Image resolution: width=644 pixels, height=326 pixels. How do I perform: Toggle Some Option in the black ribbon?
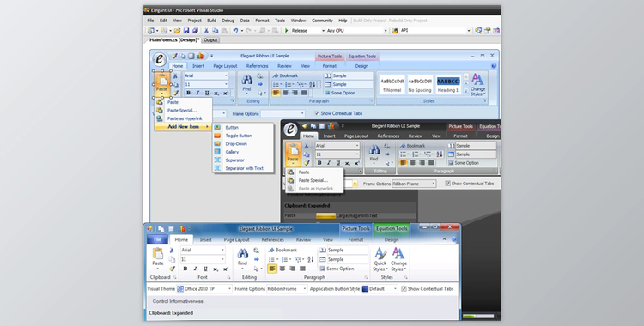coord(464,163)
